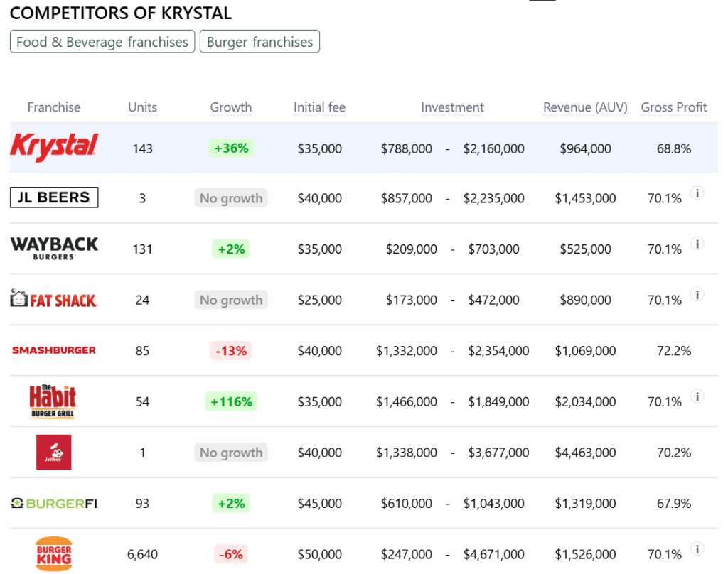Select Burger King -6% growth badge
Screen dimensions: 728x574
(231, 554)
